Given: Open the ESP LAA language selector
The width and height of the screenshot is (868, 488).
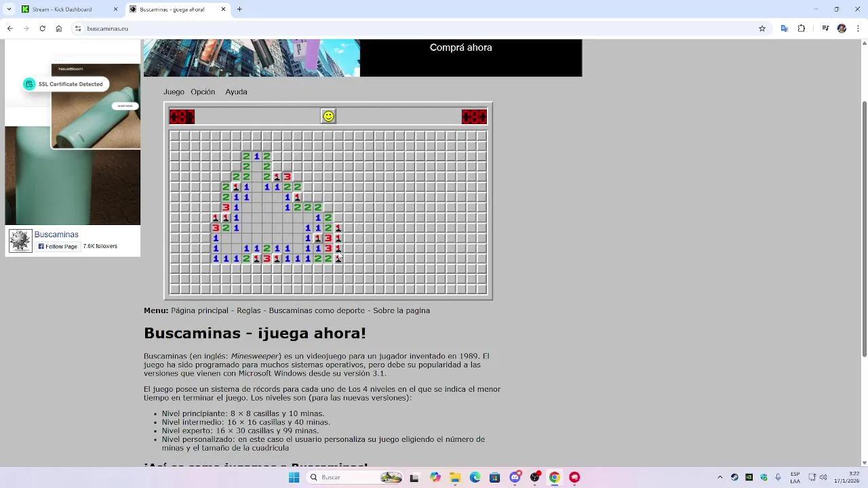Looking at the screenshot, I should (795, 477).
